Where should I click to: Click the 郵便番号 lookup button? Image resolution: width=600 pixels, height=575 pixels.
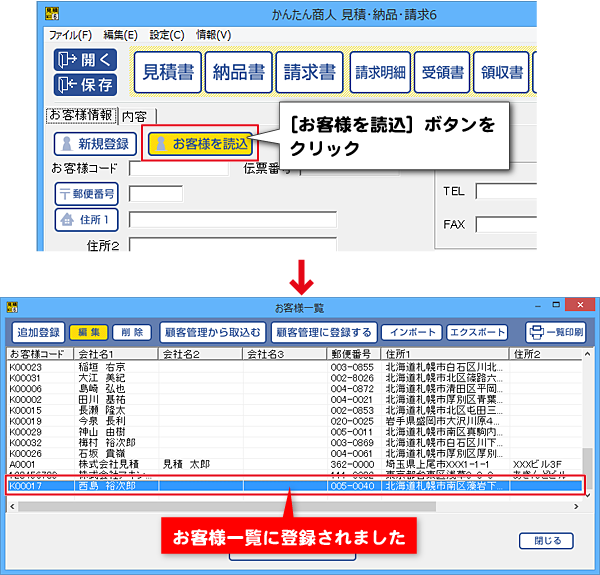pyautogui.click(x=86, y=194)
